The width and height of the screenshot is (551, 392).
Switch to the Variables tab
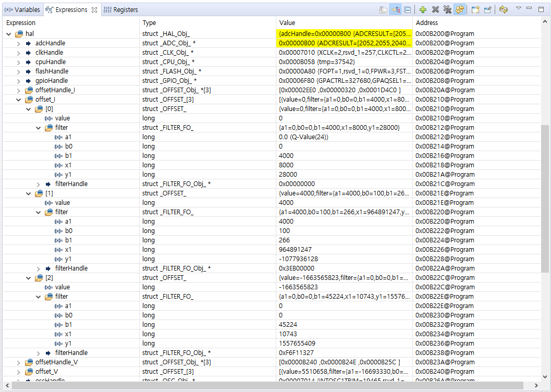coord(22,9)
